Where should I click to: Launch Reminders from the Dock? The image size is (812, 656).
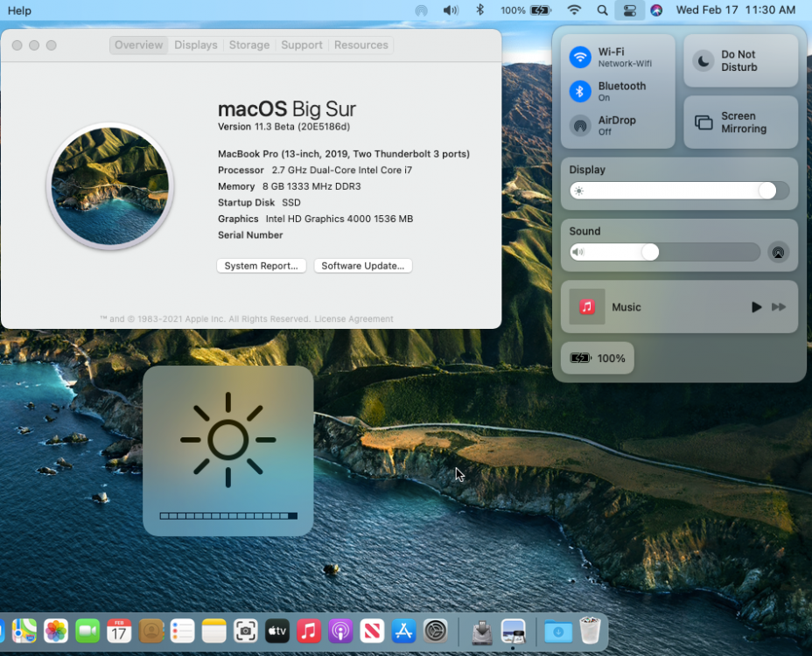(x=182, y=632)
